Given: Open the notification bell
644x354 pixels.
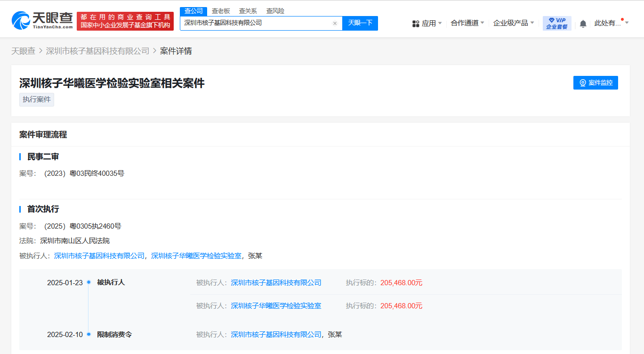Looking at the screenshot, I should pyautogui.click(x=583, y=24).
